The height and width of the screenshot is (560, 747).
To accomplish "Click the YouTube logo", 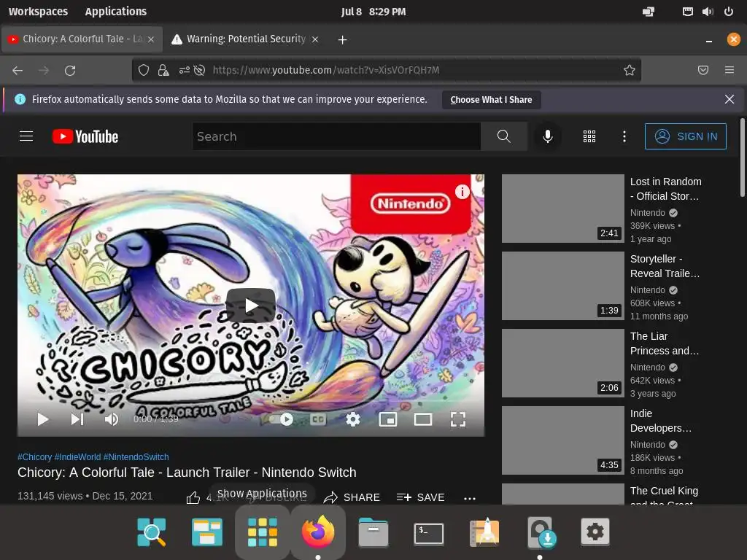I will [x=85, y=136].
